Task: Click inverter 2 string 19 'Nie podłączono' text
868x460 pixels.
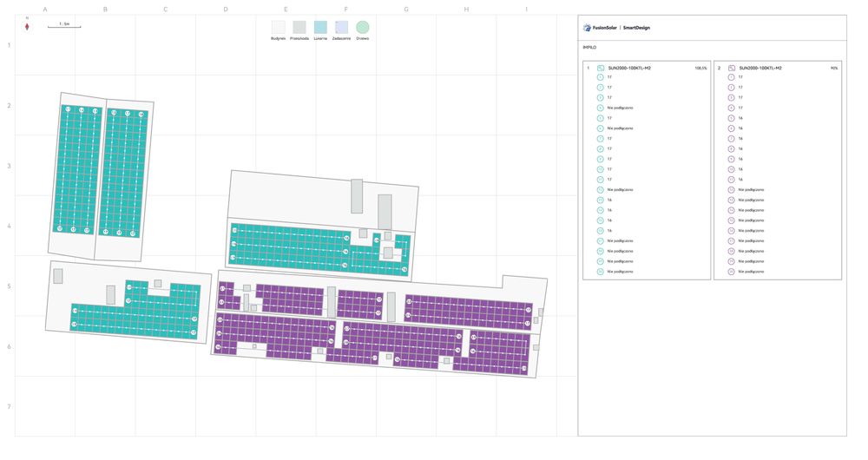Action: click(751, 262)
